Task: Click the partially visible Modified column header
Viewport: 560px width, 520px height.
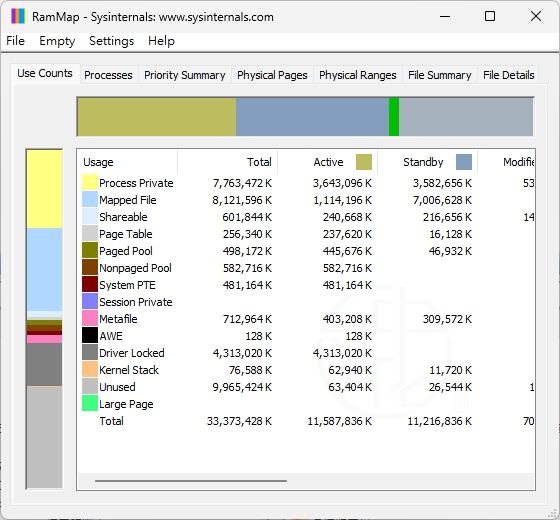Action: [506, 162]
